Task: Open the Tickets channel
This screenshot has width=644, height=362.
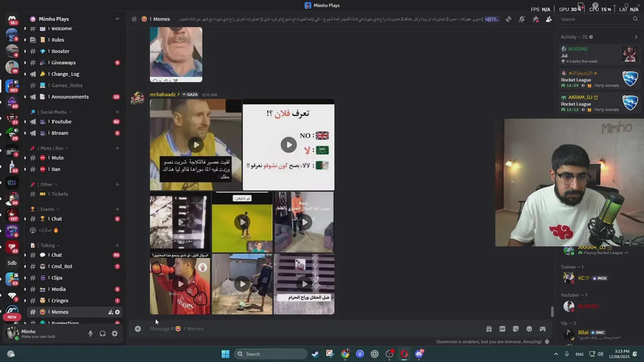Action: coord(74,194)
